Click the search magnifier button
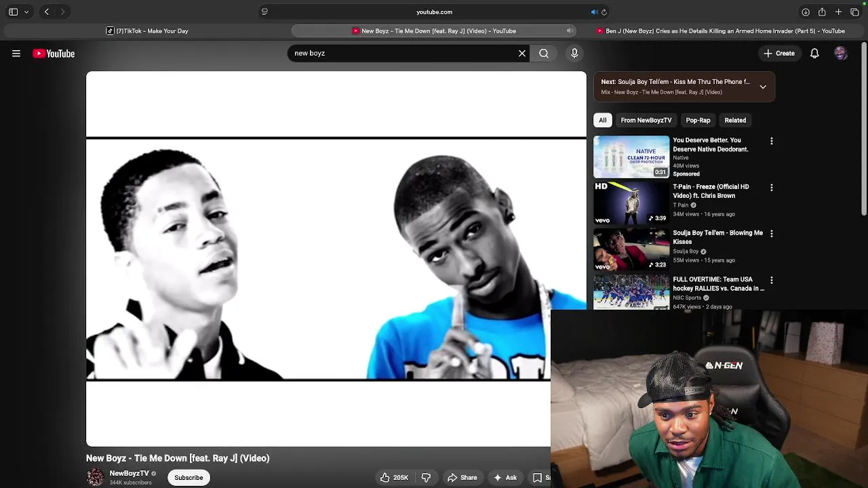868x488 pixels. click(544, 53)
